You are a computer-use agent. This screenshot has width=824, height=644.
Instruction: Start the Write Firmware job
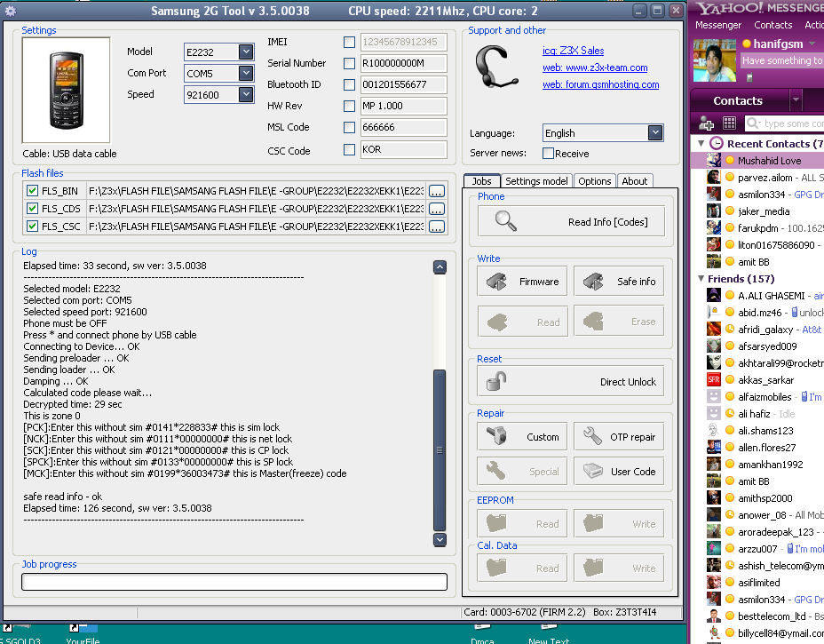point(522,282)
